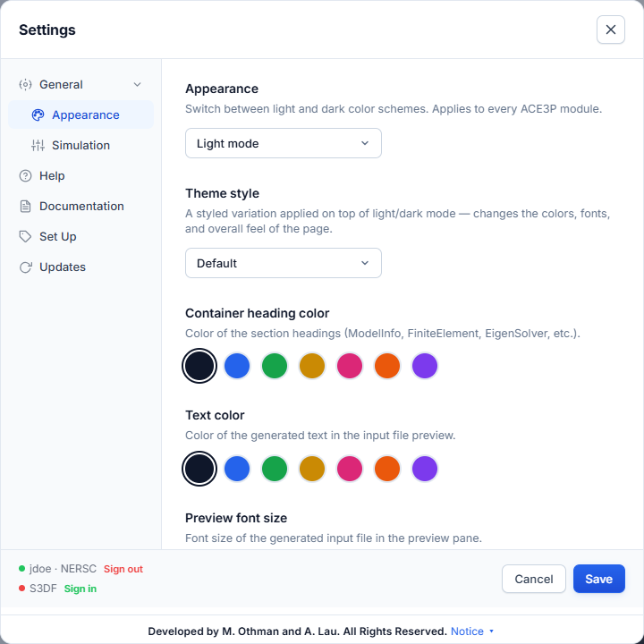Click the Updates refresh icon
644x644 pixels.
tap(25, 267)
